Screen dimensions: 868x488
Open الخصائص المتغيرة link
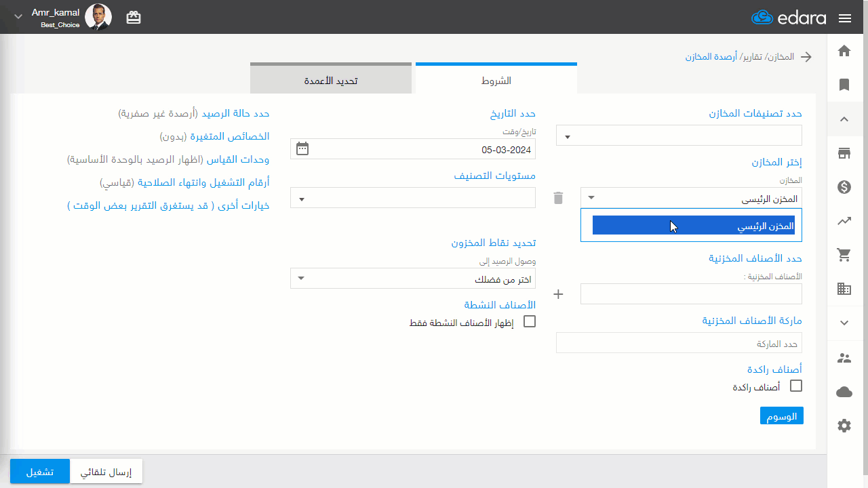[x=214, y=136]
